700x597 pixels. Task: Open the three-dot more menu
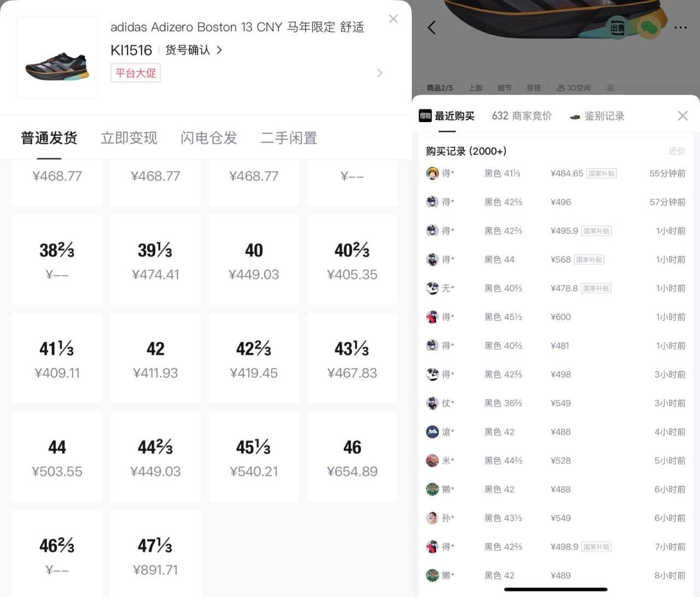click(681, 27)
